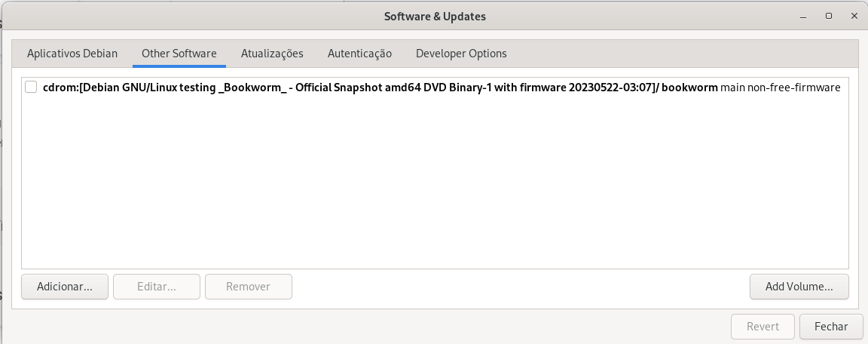The image size is (868, 344).
Task: Minimize the Software & Updates window
Action: coord(803,17)
